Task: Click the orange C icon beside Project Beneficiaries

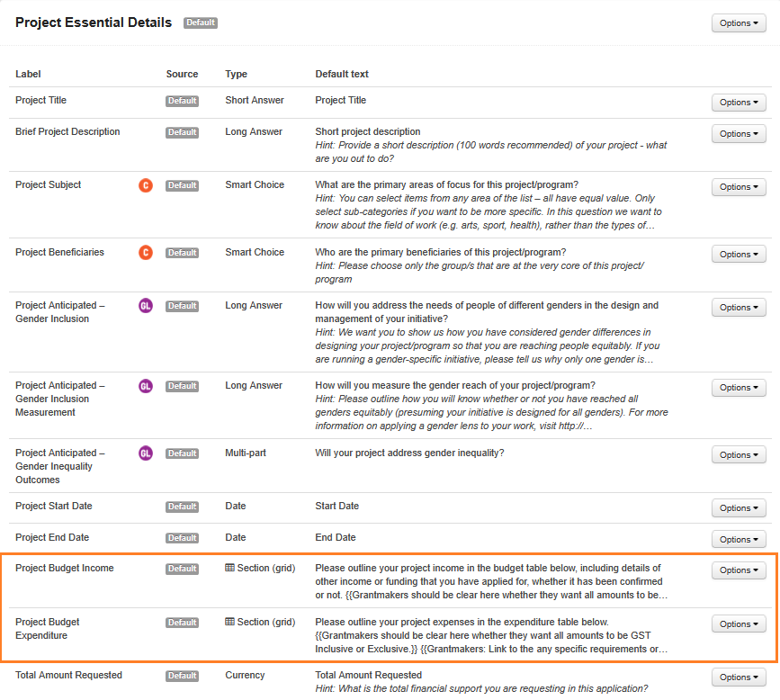Action: [x=146, y=253]
